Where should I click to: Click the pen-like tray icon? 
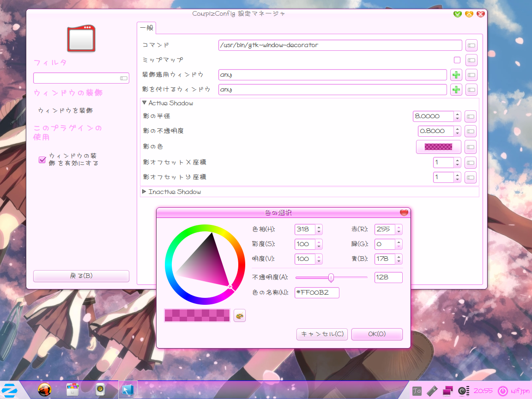pos(432,391)
